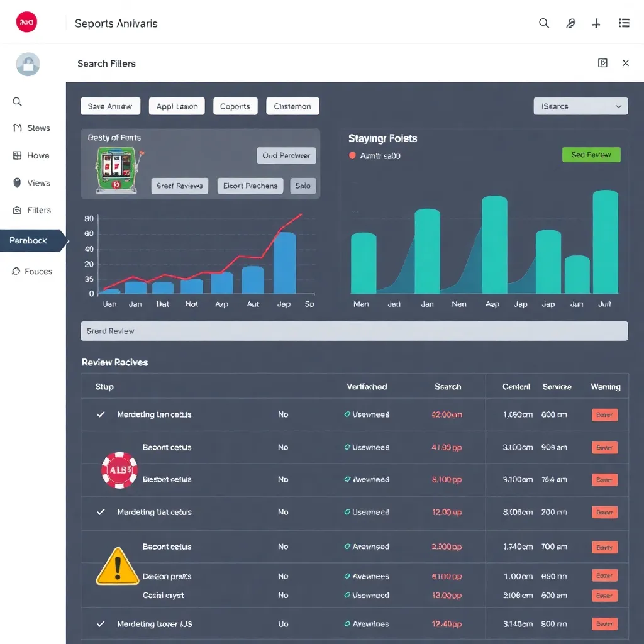Click edit icon beside Search Filters close

tap(602, 63)
